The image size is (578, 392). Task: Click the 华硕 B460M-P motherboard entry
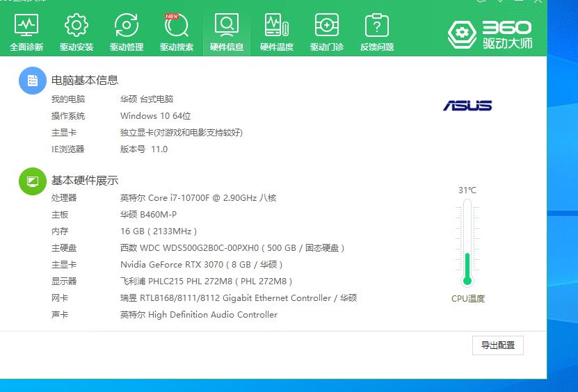148,215
